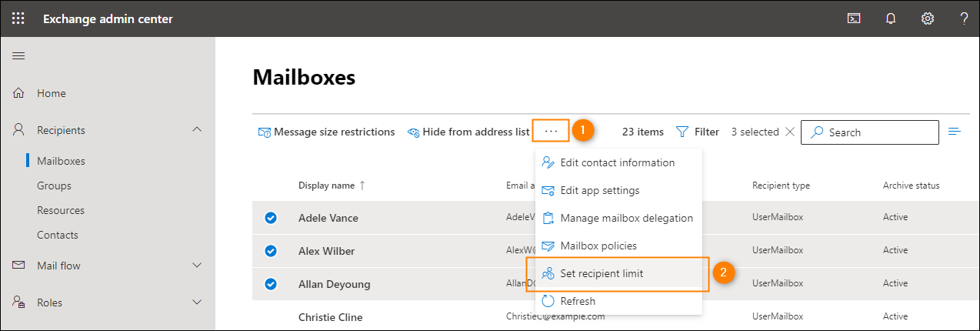This screenshot has width=980, height=331.
Task: Uncheck the Allan Deyoung row checkbox
Action: pyautogui.click(x=271, y=284)
